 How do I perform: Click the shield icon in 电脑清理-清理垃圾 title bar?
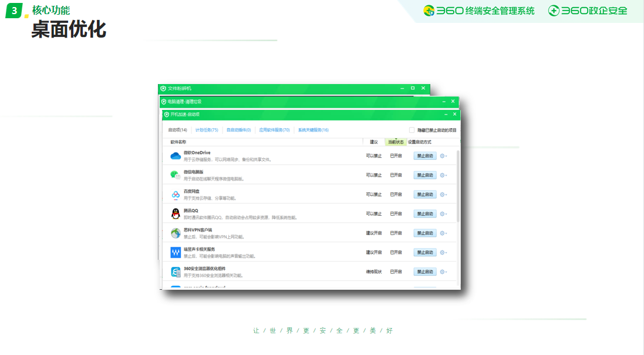[x=164, y=102]
